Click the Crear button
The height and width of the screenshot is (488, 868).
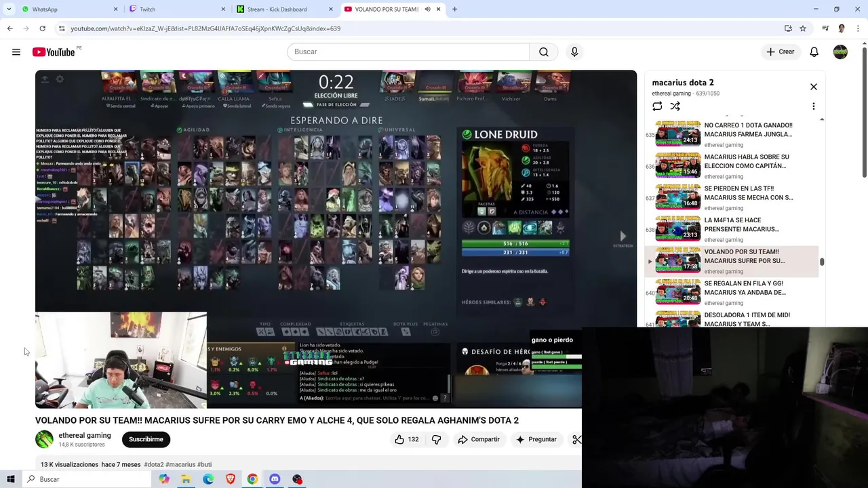pyautogui.click(x=780, y=52)
